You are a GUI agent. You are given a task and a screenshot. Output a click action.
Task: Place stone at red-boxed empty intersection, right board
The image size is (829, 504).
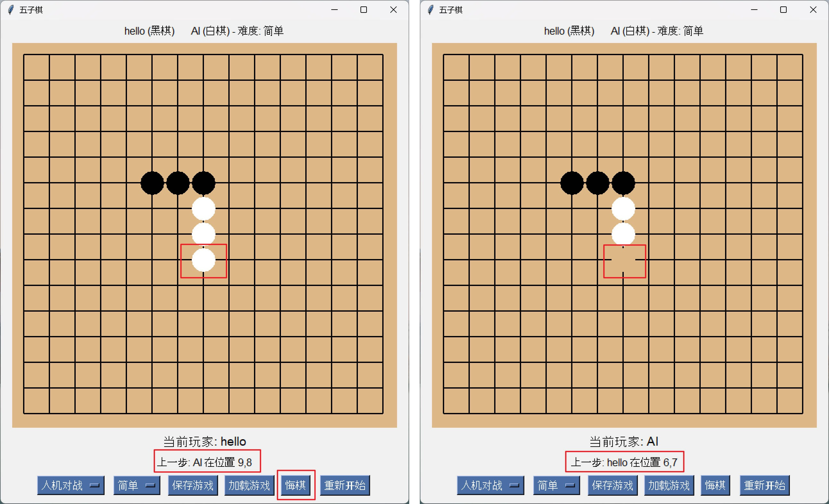coord(623,260)
